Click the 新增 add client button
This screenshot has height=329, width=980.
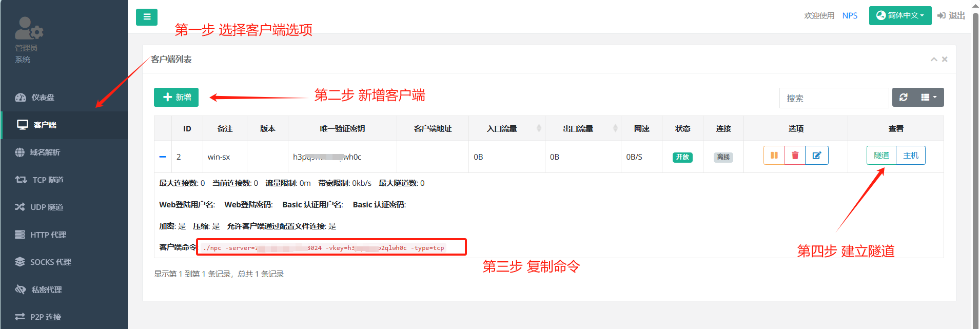(x=176, y=97)
